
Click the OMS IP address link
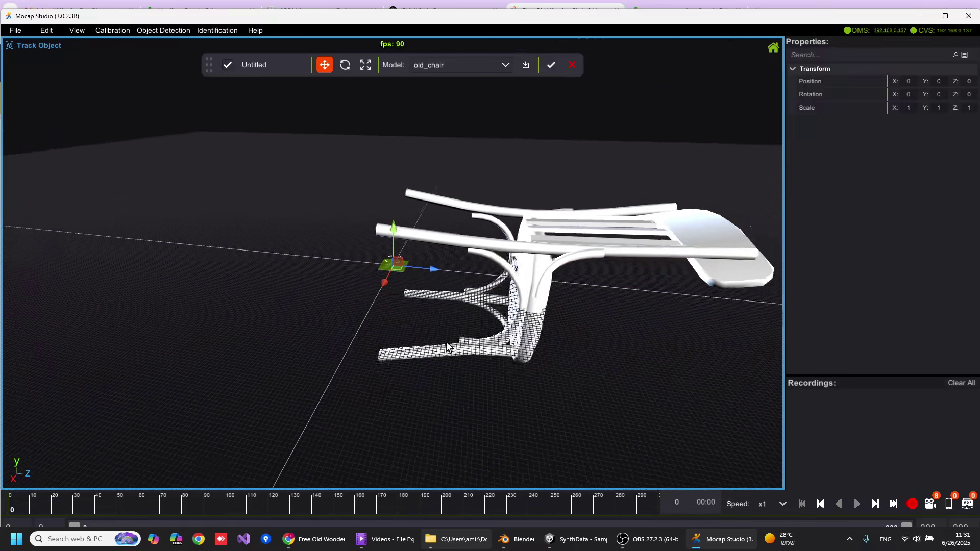tap(890, 31)
